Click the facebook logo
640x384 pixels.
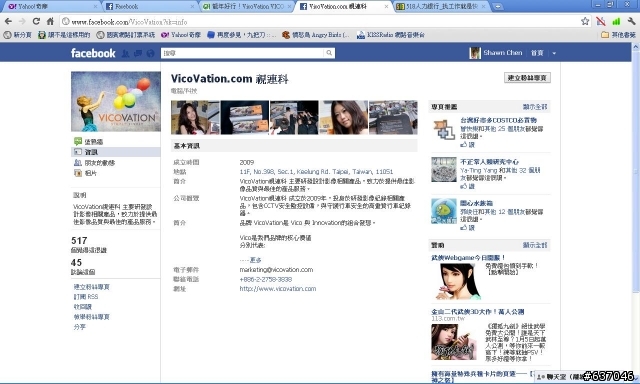coord(93,53)
